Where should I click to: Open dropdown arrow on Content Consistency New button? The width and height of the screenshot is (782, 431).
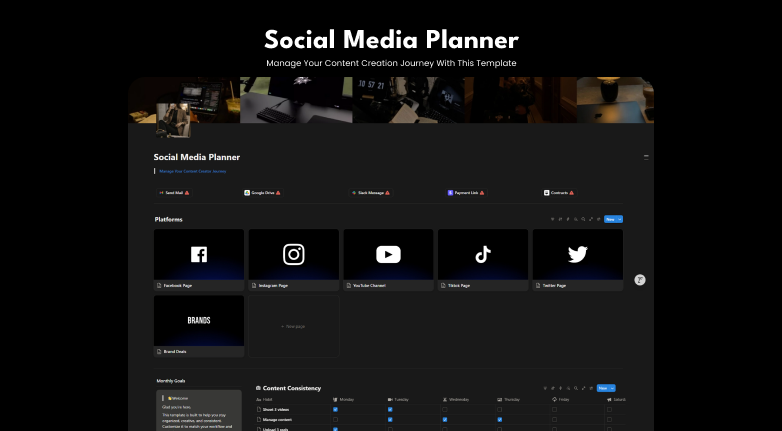612,388
